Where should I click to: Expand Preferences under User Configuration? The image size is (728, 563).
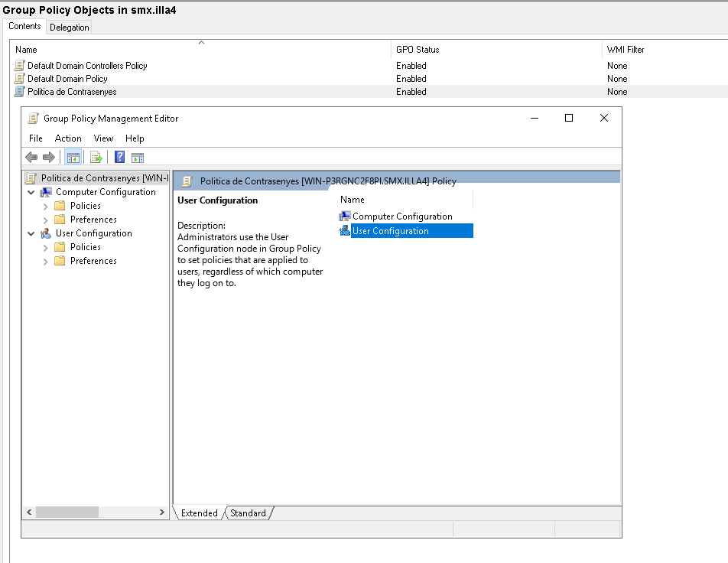tap(46, 262)
